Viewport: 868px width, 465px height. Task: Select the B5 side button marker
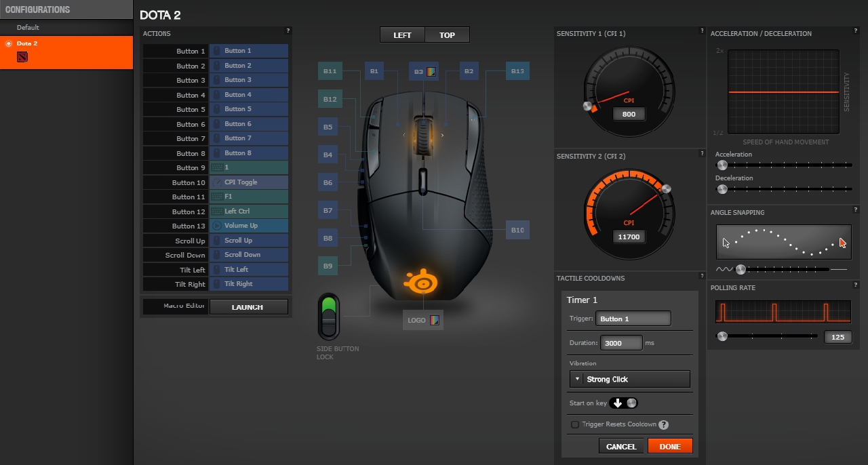pyautogui.click(x=328, y=127)
